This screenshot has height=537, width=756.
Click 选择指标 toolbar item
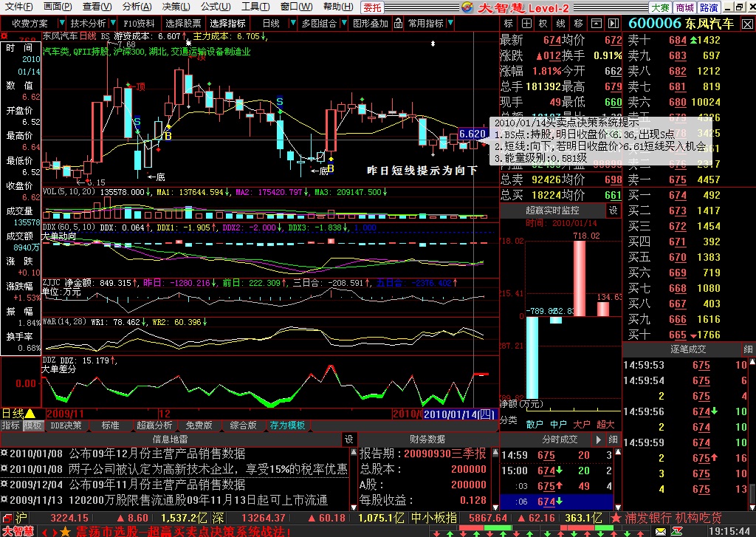(x=227, y=23)
